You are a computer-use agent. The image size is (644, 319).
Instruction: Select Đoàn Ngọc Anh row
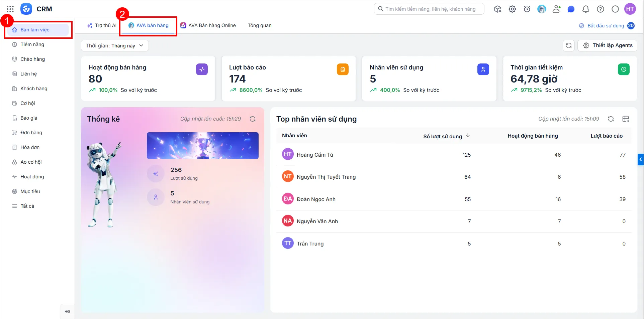pos(454,199)
